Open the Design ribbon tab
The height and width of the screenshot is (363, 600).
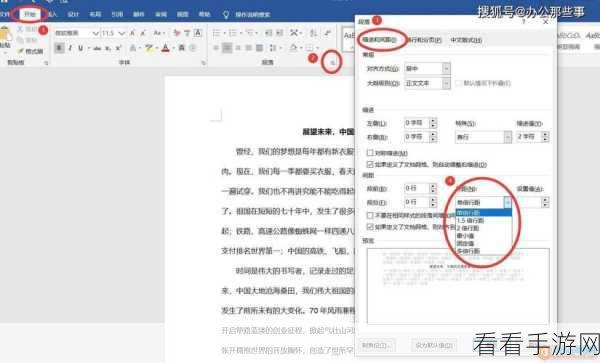[x=73, y=14]
